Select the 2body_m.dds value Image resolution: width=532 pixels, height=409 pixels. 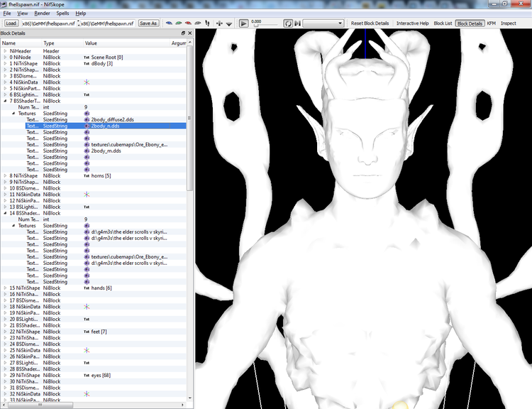106,151
